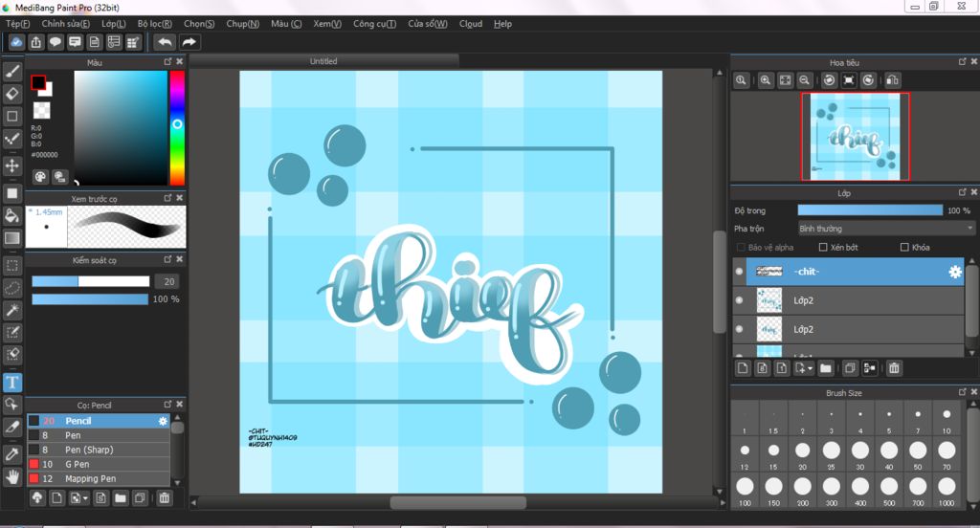Select the Pen brush in list
Image resolution: width=980 pixels, height=528 pixels.
point(99,435)
